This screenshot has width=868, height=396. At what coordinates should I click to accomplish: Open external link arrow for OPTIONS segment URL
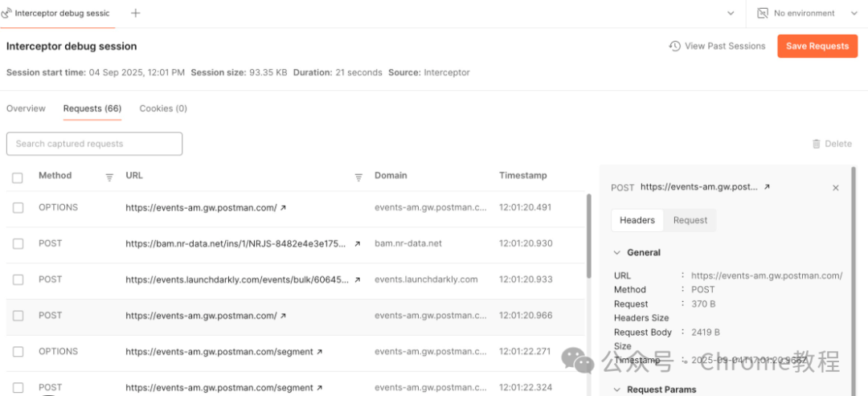coord(319,352)
